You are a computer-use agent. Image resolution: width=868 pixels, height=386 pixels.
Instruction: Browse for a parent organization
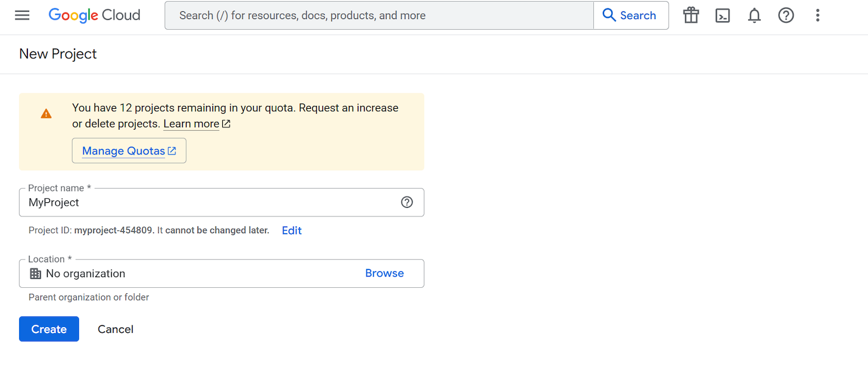384,273
